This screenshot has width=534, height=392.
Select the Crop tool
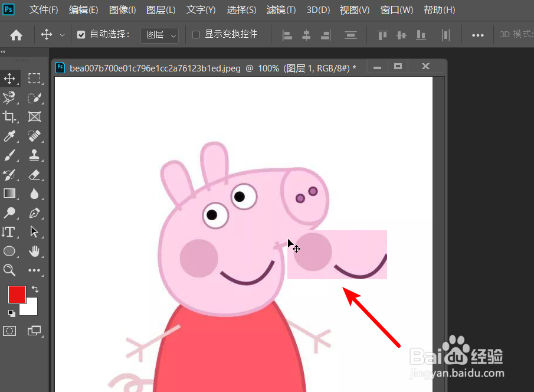pos(9,117)
